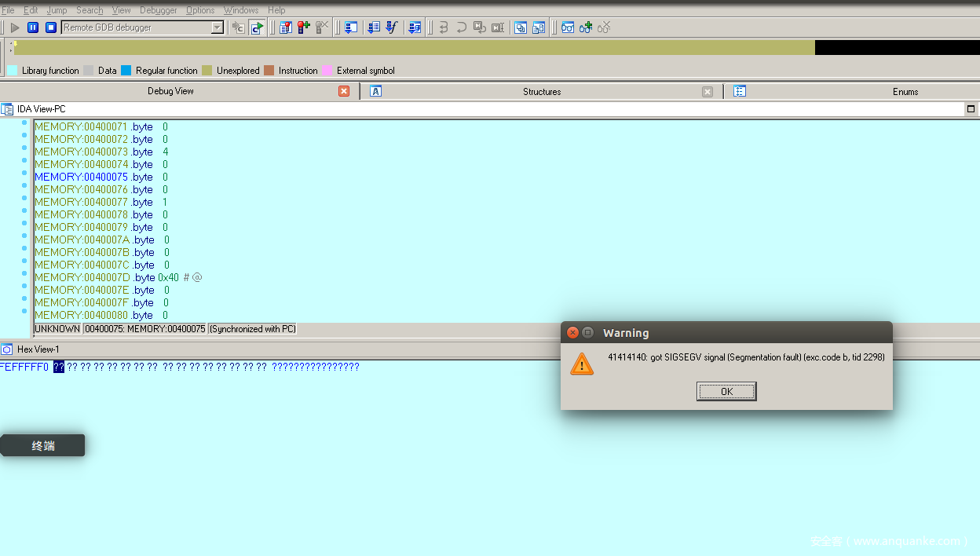The width and height of the screenshot is (980, 556).
Task: Click the second windows toolbar icon
Action: tap(539, 27)
